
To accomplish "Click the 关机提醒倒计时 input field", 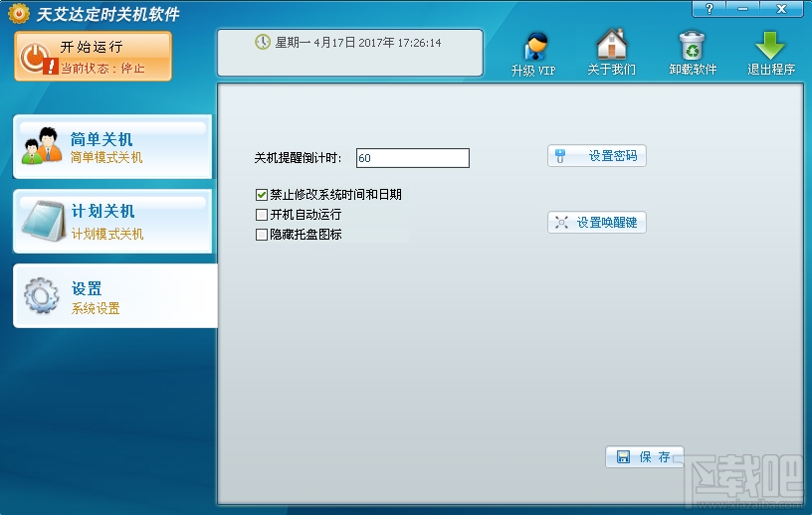I will (x=413, y=158).
